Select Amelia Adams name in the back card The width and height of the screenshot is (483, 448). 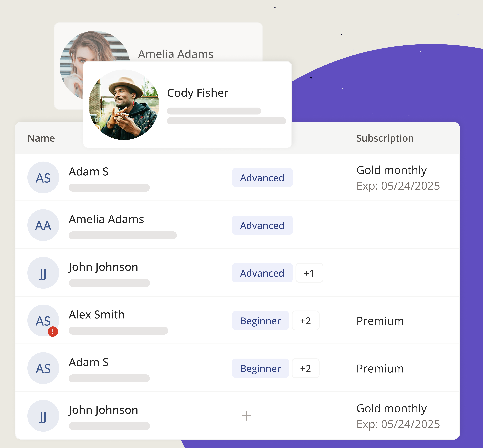click(176, 54)
